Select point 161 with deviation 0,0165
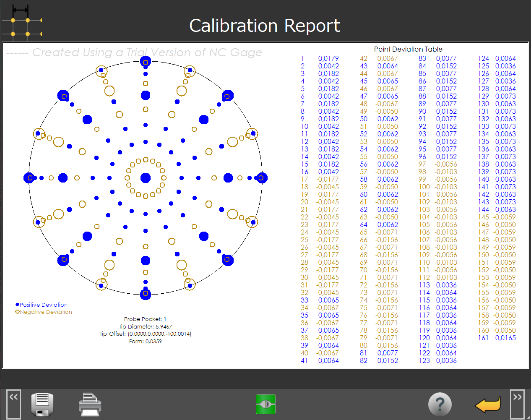 coord(497,338)
